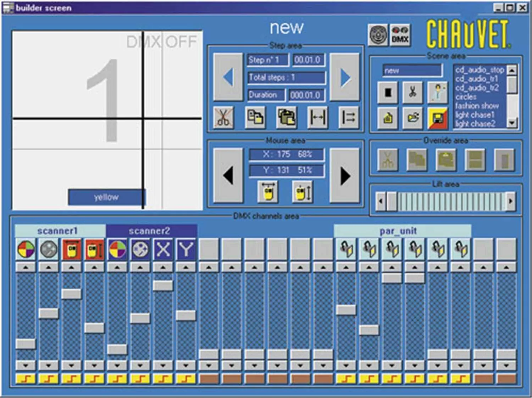
Task: Click the scanner1 color wheel channel icon
Action: click(26, 249)
